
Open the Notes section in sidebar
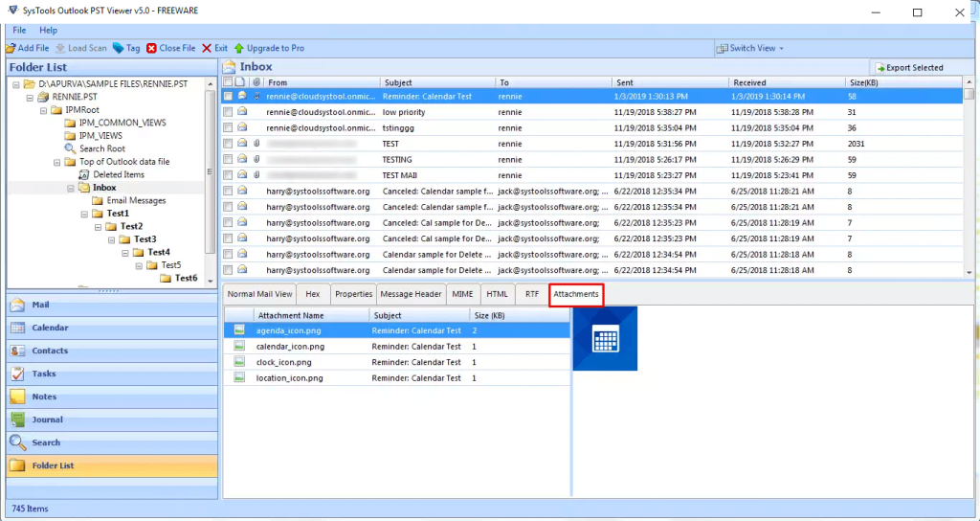[x=113, y=396]
